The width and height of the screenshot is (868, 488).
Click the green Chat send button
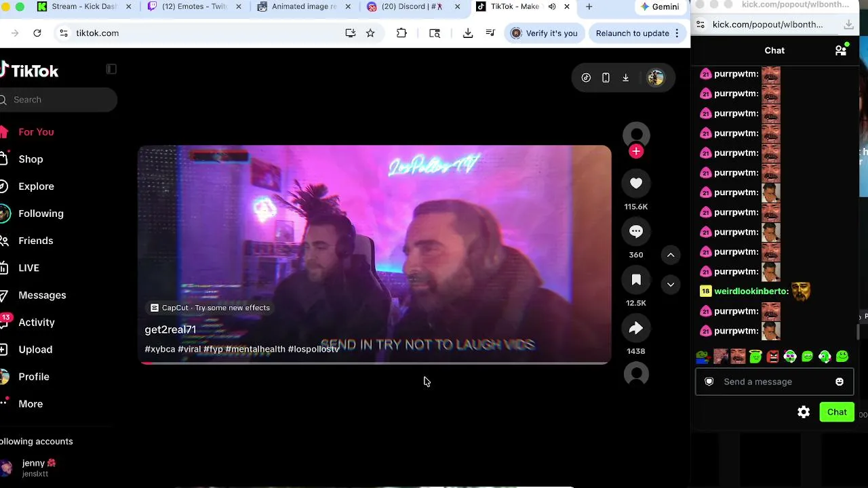tap(837, 412)
